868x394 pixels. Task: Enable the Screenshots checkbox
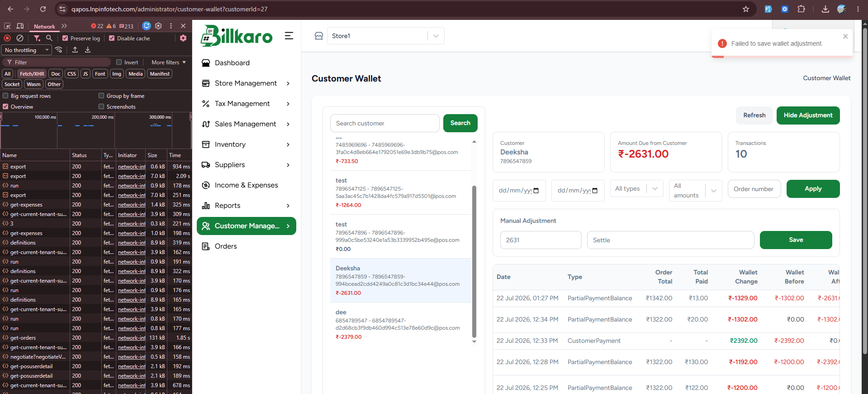point(101,106)
